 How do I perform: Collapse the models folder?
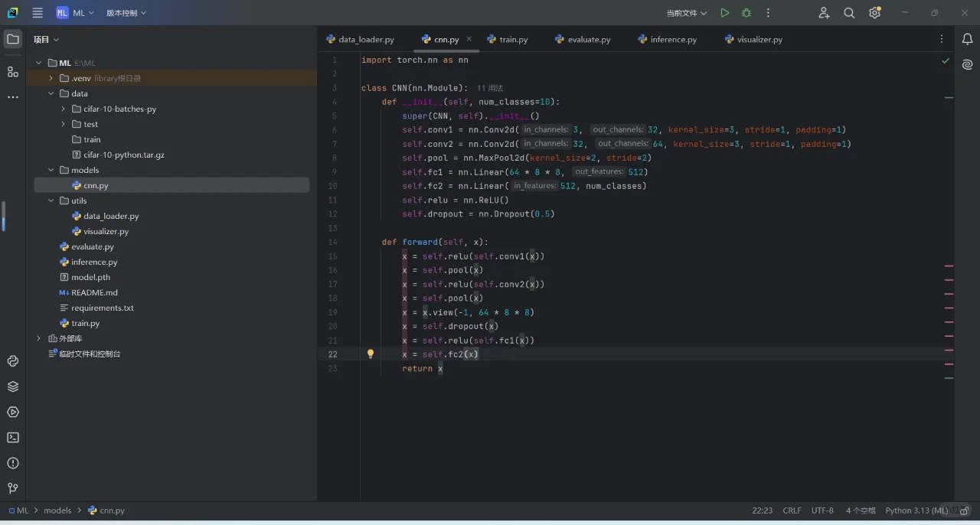click(x=51, y=170)
